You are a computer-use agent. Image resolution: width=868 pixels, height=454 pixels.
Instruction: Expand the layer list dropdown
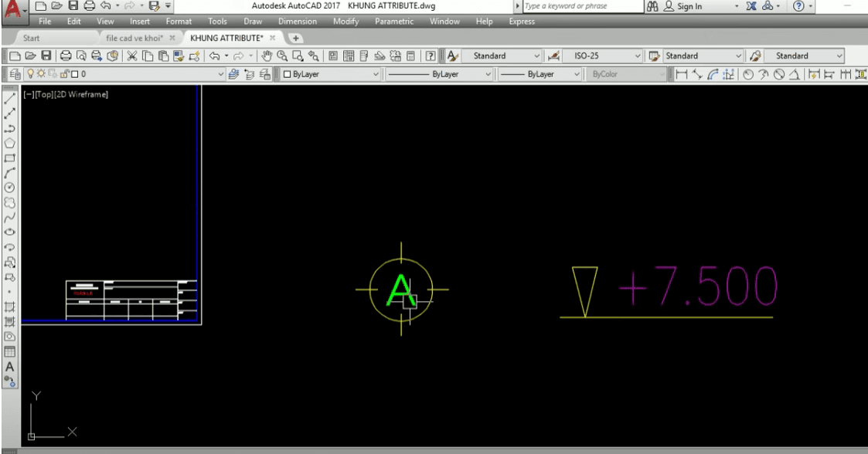pyautogui.click(x=220, y=74)
